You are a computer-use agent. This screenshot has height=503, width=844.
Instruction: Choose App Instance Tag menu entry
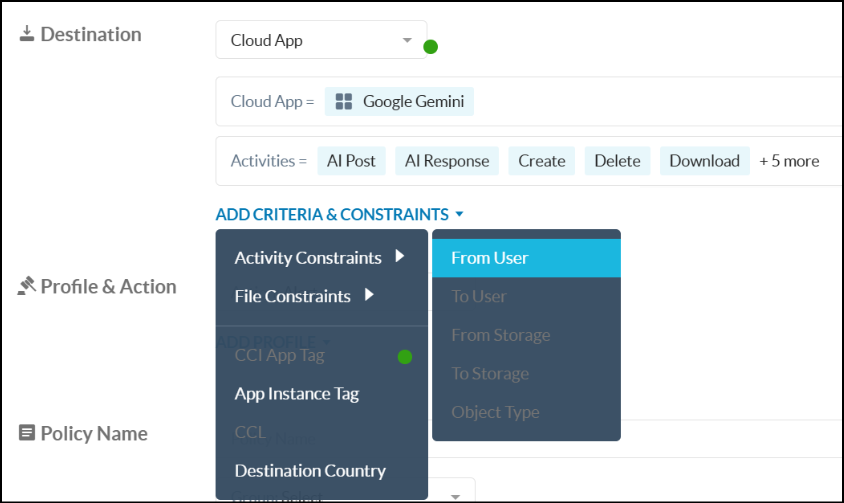coord(321,394)
